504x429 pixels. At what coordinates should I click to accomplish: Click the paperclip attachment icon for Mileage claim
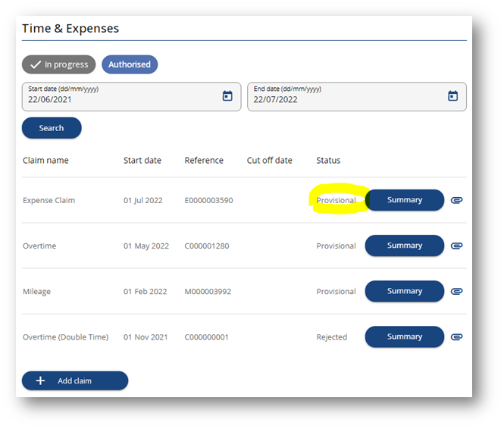pos(456,292)
